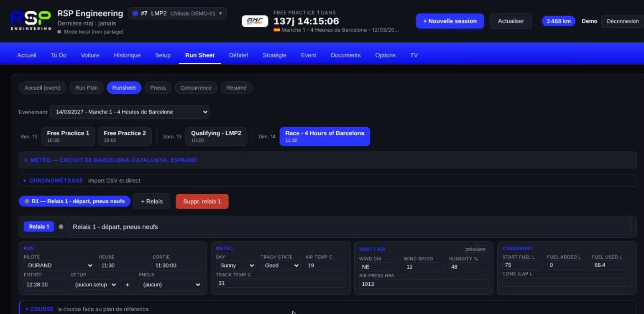
Task: Click the stint name field Relais 1 - départ
Action: [x=350, y=227]
